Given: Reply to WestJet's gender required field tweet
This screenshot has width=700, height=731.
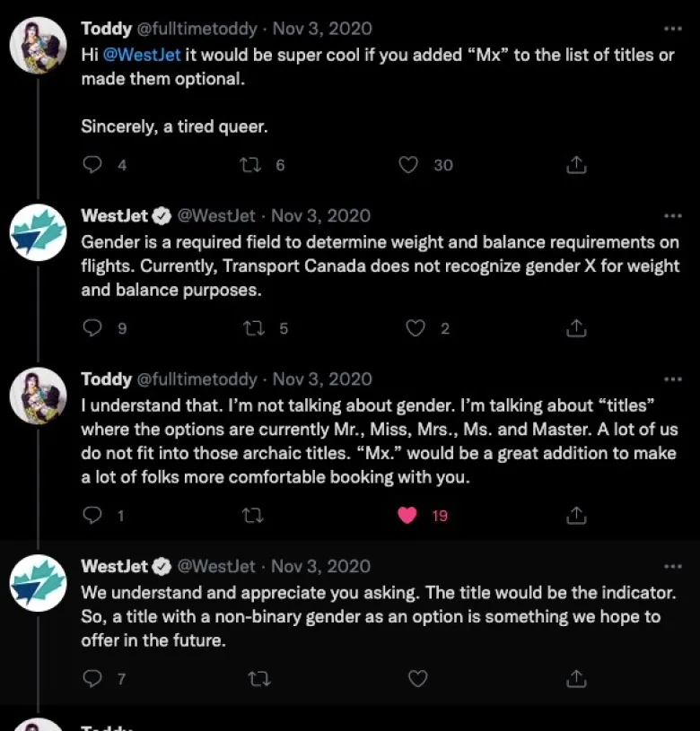Looking at the screenshot, I should click(92, 328).
